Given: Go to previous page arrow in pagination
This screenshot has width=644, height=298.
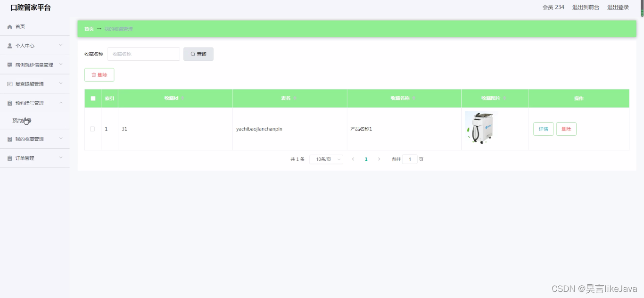Looking at the screenshot, I should pyautogui.click(x=353, y=159).
